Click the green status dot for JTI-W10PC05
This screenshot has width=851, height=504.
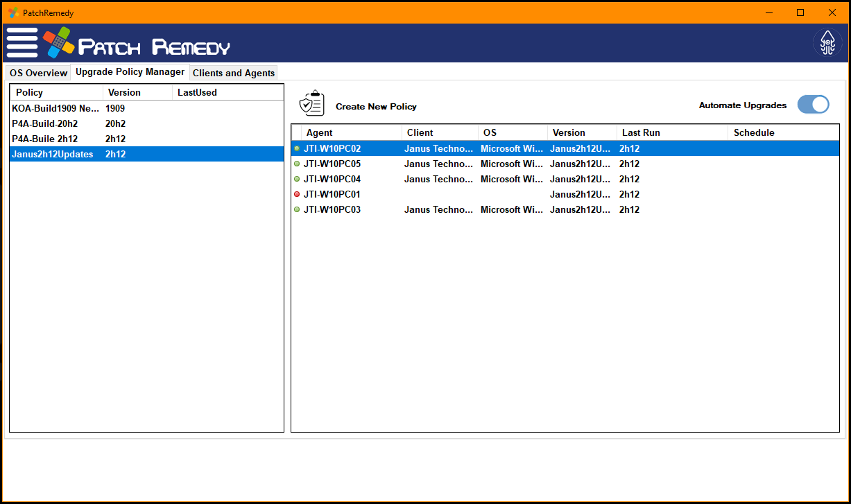[x=297, y=164]
